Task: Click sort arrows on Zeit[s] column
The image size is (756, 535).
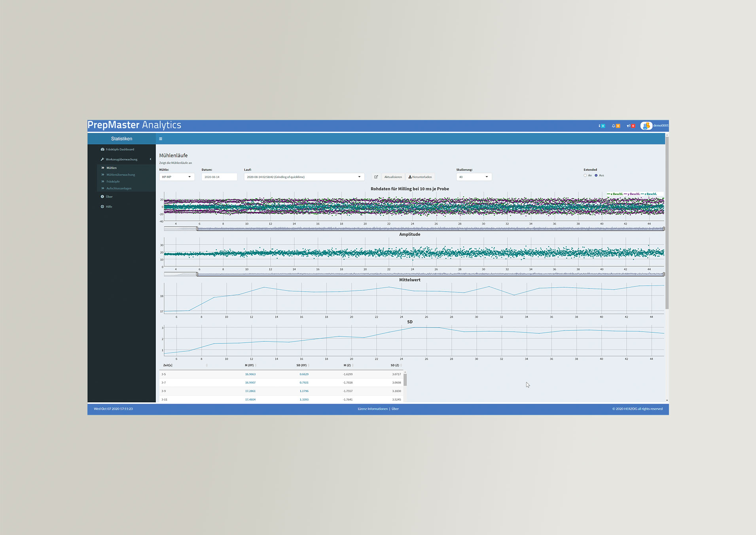Action: [x=207, y=365]
